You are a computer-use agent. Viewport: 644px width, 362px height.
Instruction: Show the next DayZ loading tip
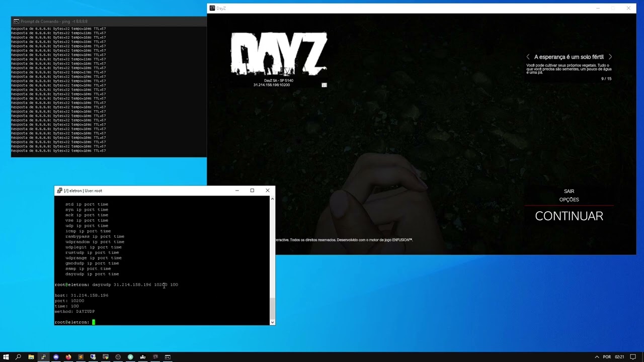(610, 57)
